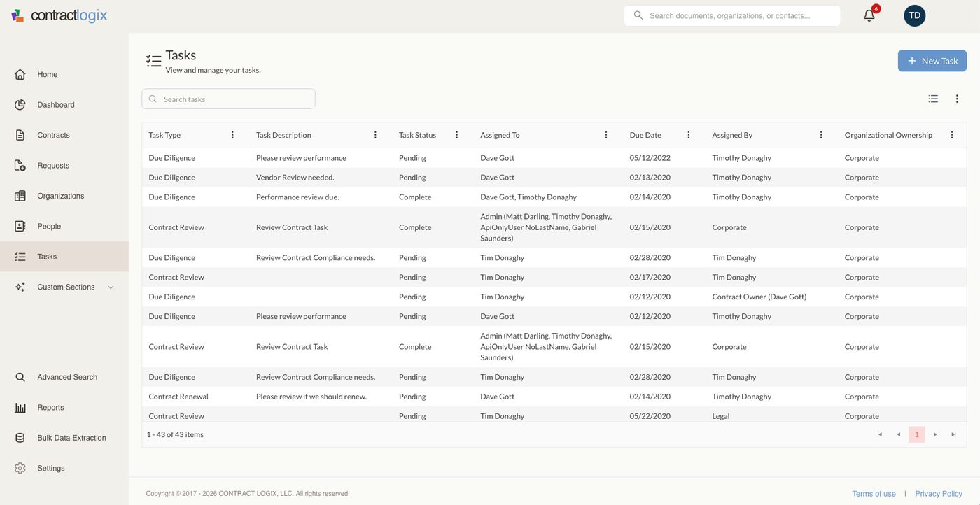
Task: Open the Task Description column menu
Action: [x=375, y=135]
